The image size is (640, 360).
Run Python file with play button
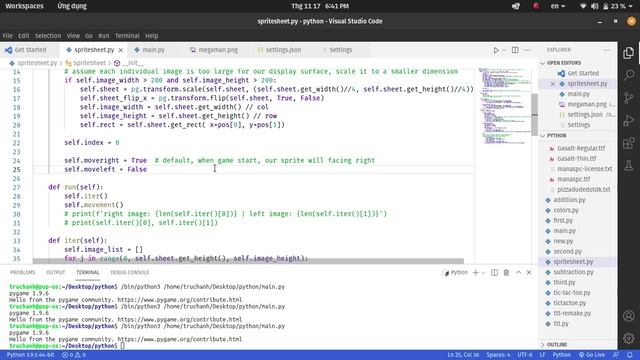click(496, 50)
